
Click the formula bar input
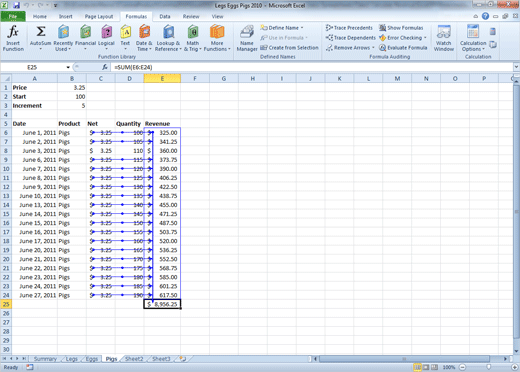tap(312, 67)
